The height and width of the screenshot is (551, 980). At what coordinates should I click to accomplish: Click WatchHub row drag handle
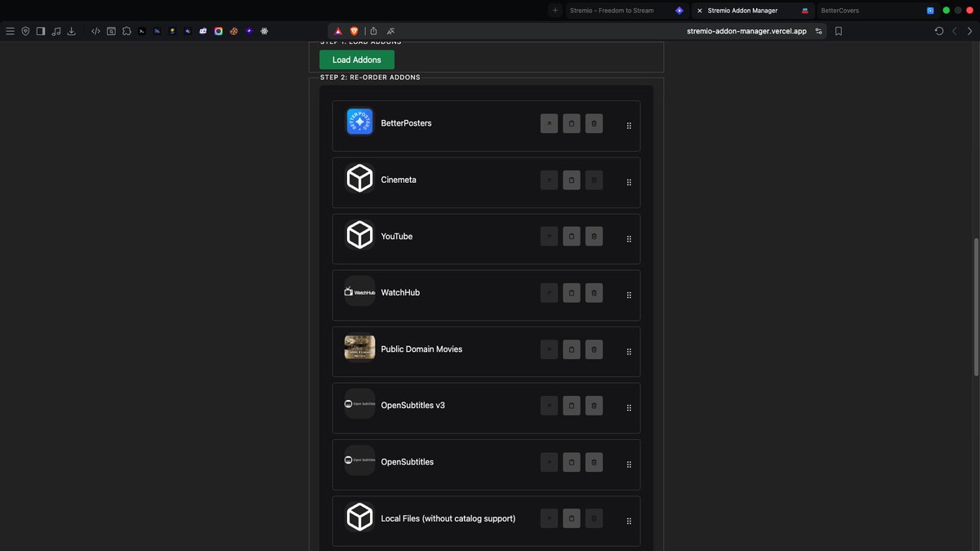tap(629, 295)
